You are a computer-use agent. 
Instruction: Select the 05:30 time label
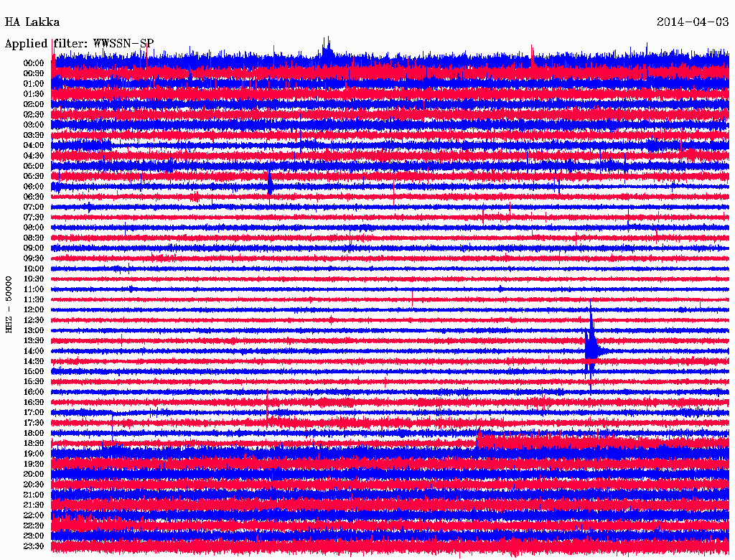pyautogui.click(x=34, y=176)
